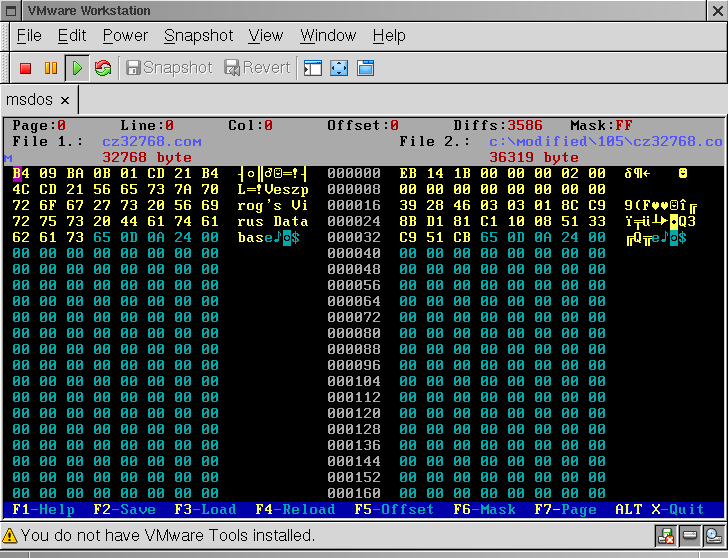Click F2-Save in the bottom bar

(124, 509)
